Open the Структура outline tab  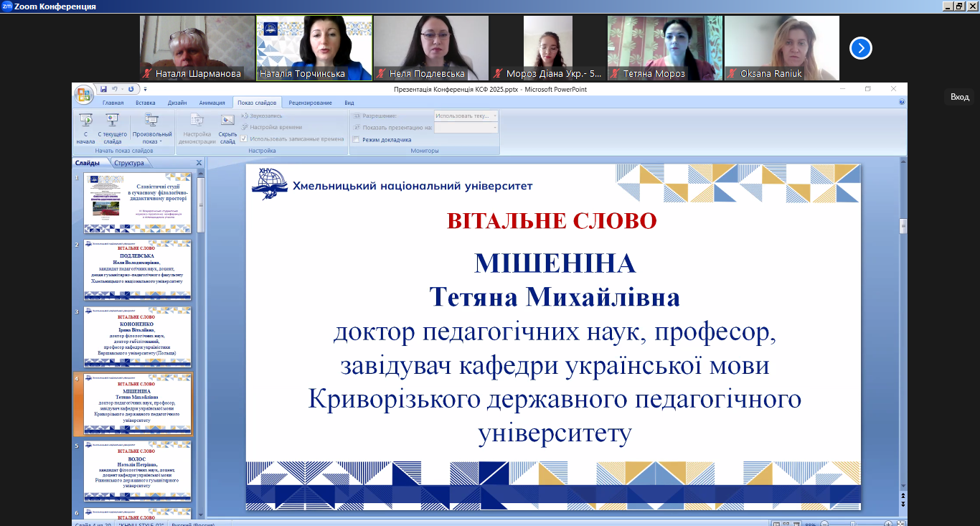128,163
